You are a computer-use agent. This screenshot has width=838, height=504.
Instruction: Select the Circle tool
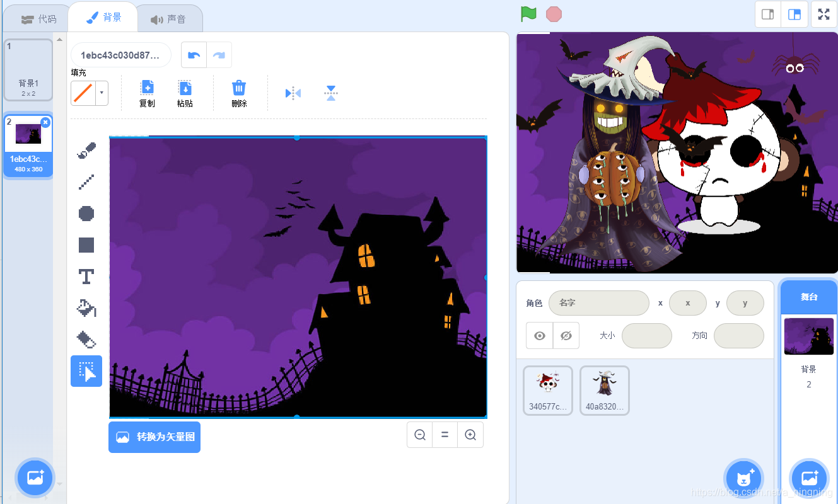tap(86, 214)
